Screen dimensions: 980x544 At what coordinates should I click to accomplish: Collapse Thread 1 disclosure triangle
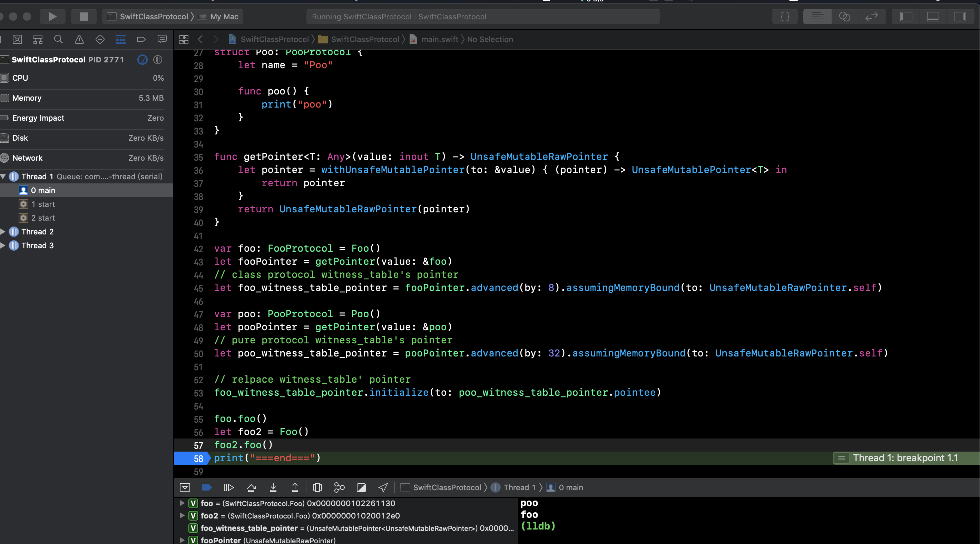(x=3, y=177)
